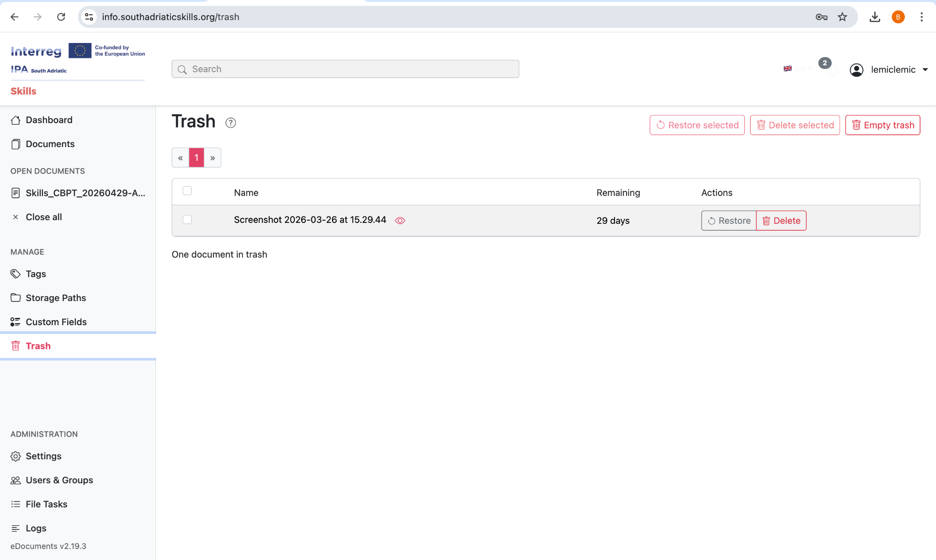Expand the lemiclemic user dropdown
936x560 pixels.
click(x=889, y=69)
